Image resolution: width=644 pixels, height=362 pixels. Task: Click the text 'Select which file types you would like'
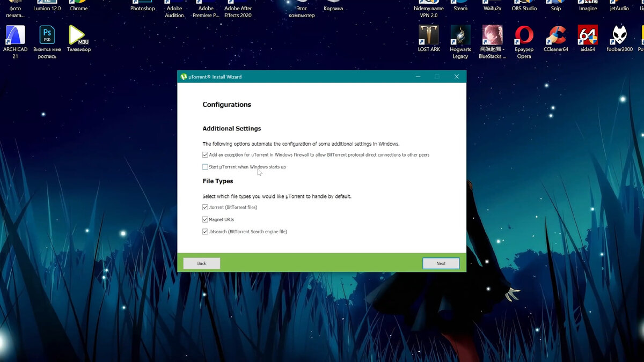243,196
